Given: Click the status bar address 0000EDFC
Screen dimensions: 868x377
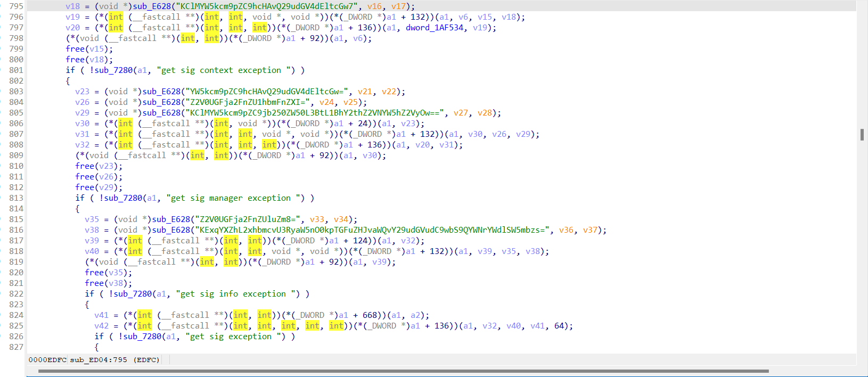Looking at the screenshot, I should (47, 360).
